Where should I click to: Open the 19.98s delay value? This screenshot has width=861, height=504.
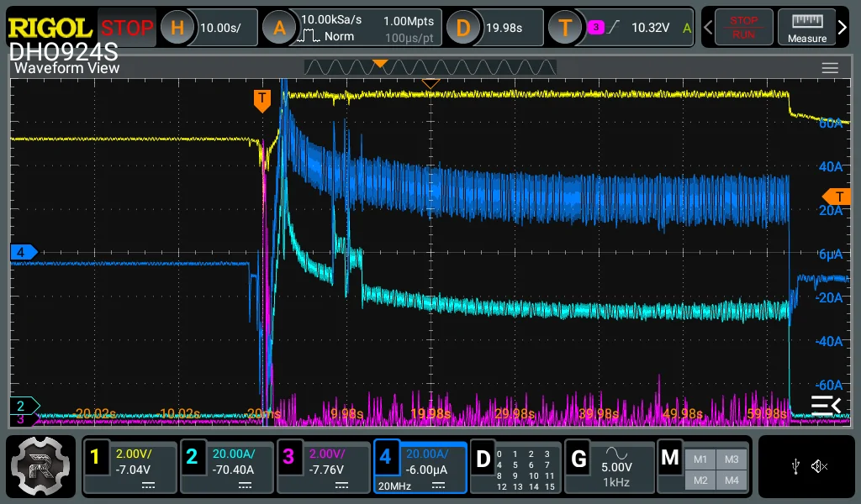point(504,28)
